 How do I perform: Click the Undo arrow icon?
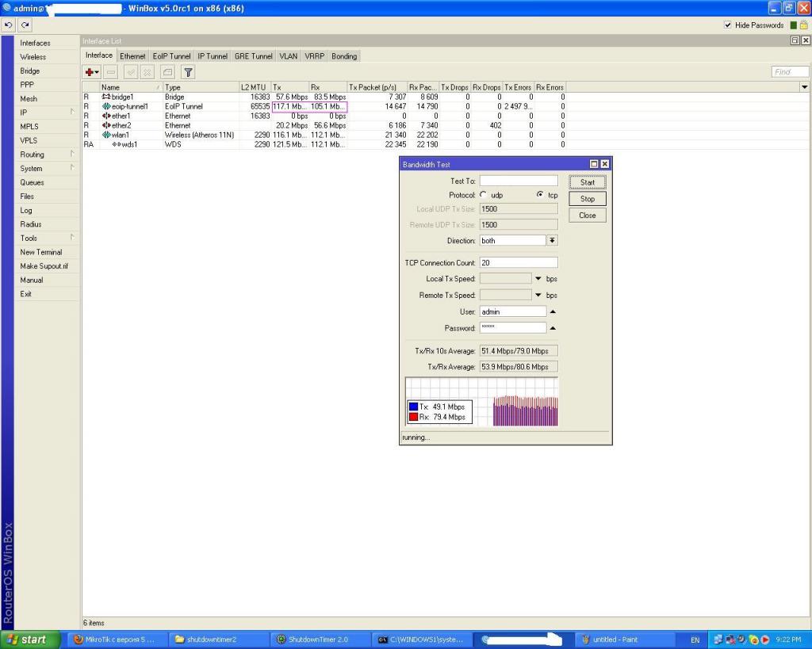[x=9, y=25]
